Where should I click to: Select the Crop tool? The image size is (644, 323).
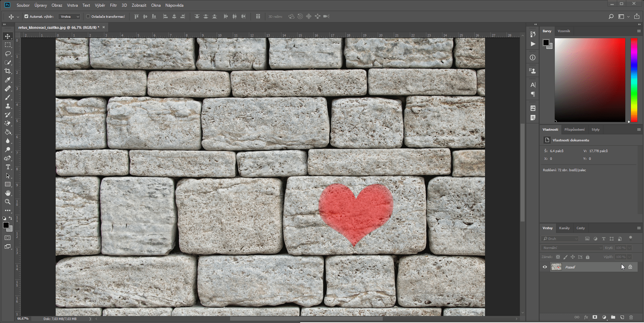click(x=8, y=71)
